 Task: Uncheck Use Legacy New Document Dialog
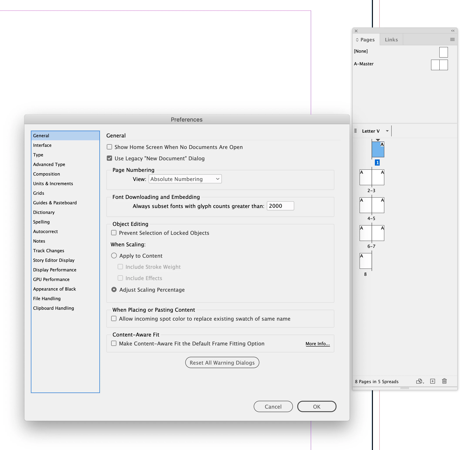tap(109, 158)
